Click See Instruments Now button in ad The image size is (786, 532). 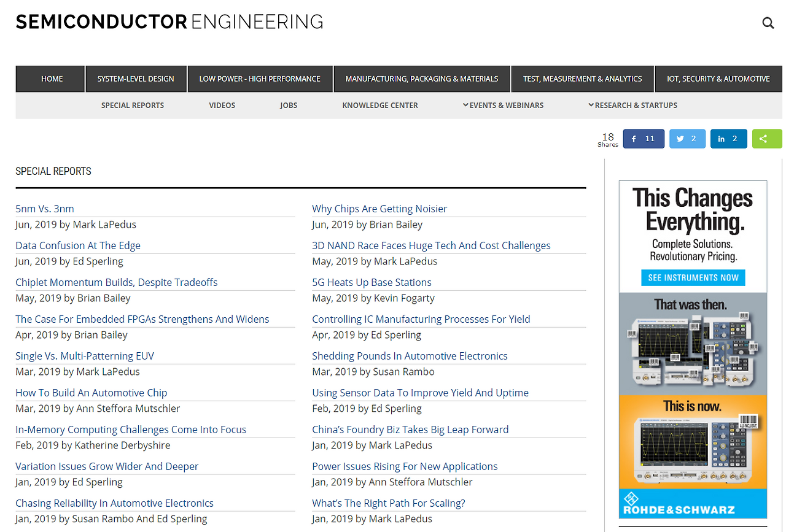click(693, 277)
